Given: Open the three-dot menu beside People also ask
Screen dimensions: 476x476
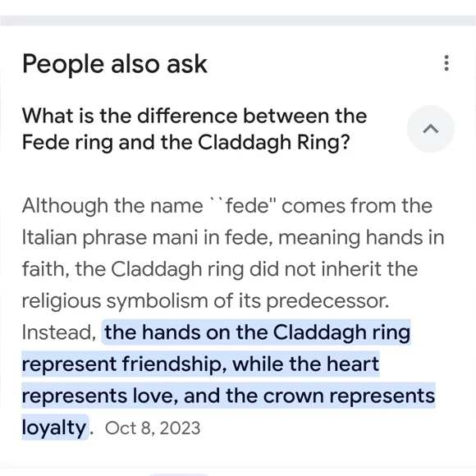Looking at the screenshot, I should point(446,63).
